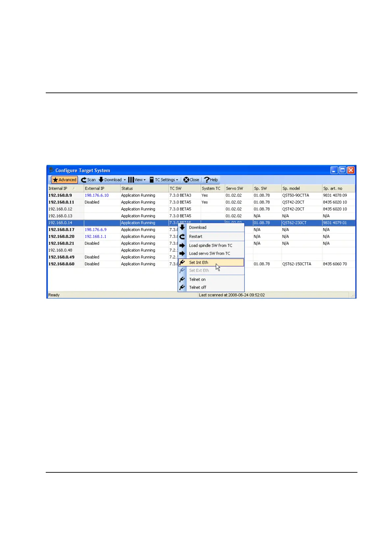Screen dimensions: 392x554
Task: Select row with internal IP 192.168.0.11
Action: 201,202
